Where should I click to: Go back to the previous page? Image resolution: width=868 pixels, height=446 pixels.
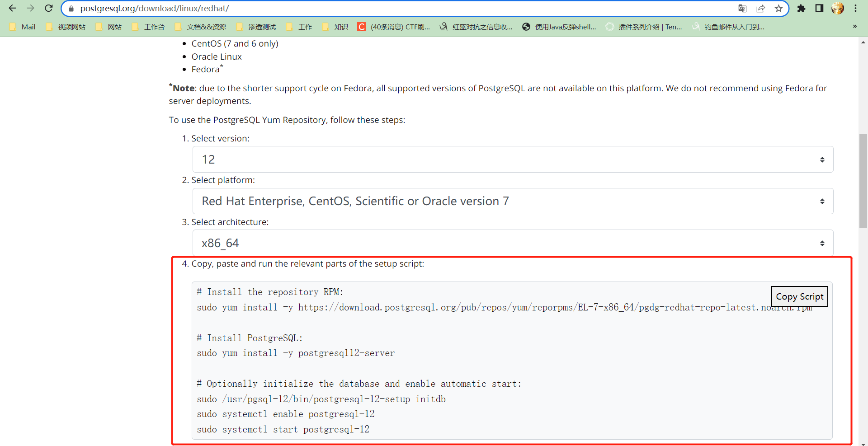pos(12,8)
